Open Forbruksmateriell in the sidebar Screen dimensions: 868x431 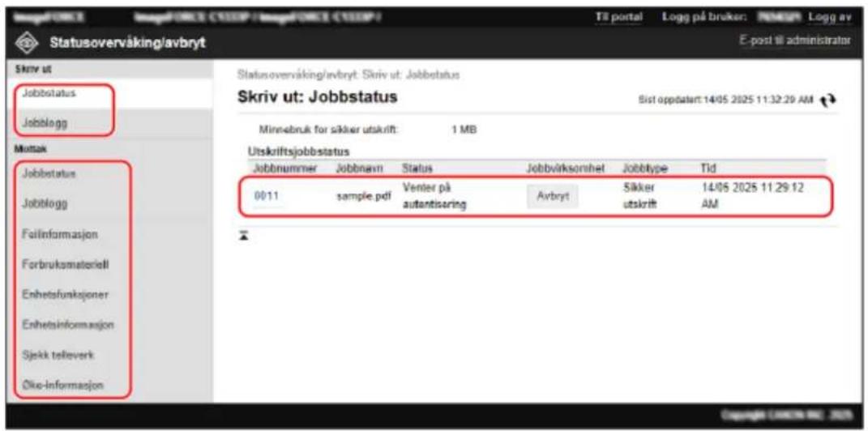pyautogui.click(x=66, y=264)
